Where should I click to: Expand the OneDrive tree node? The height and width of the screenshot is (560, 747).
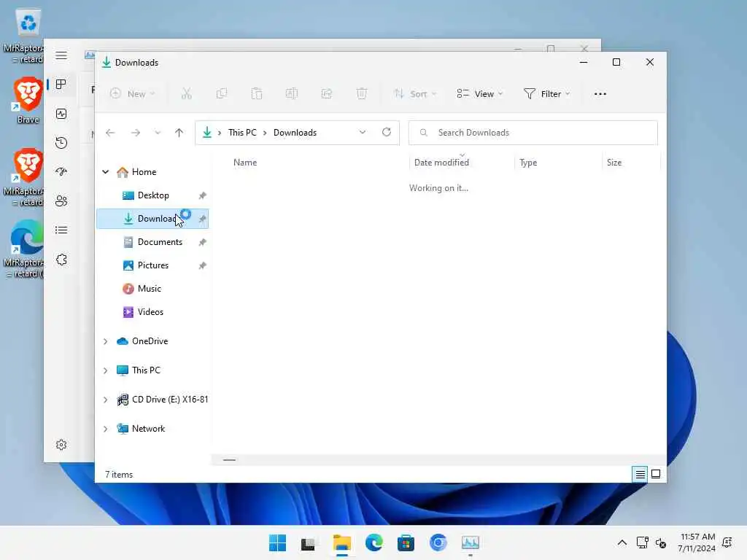(x=106, y=341)
